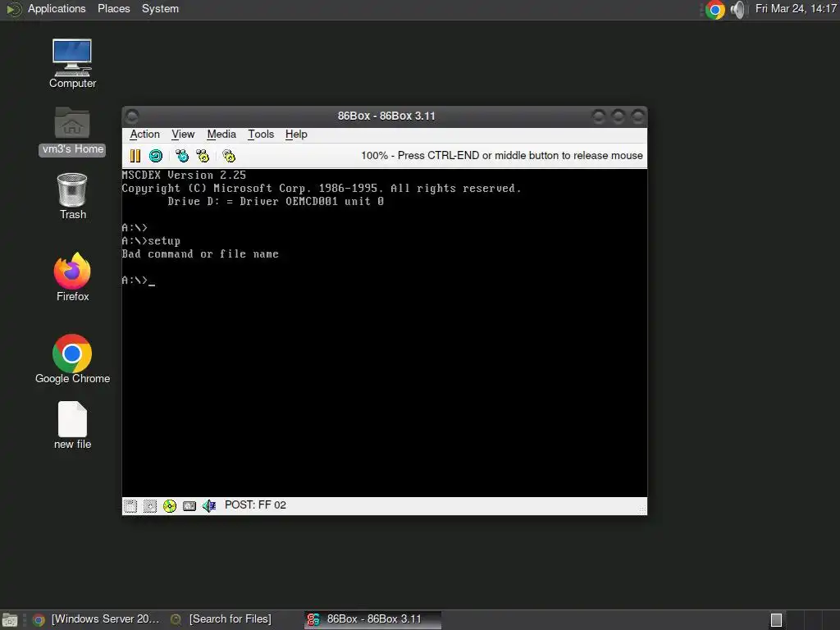Open the yellow gear settings icon
The image size is (840, 630).
tap(229, 156)
